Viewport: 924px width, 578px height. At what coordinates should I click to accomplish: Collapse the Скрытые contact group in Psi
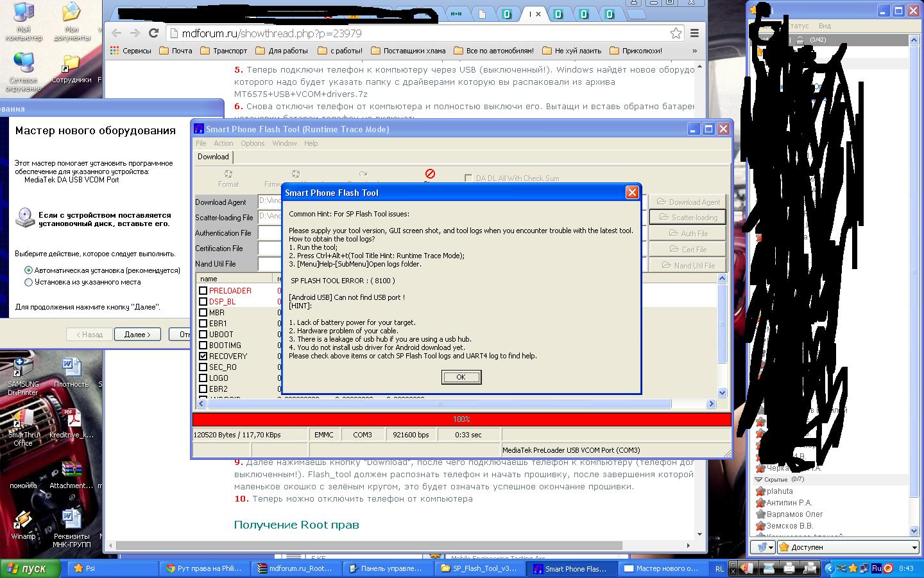758,479
